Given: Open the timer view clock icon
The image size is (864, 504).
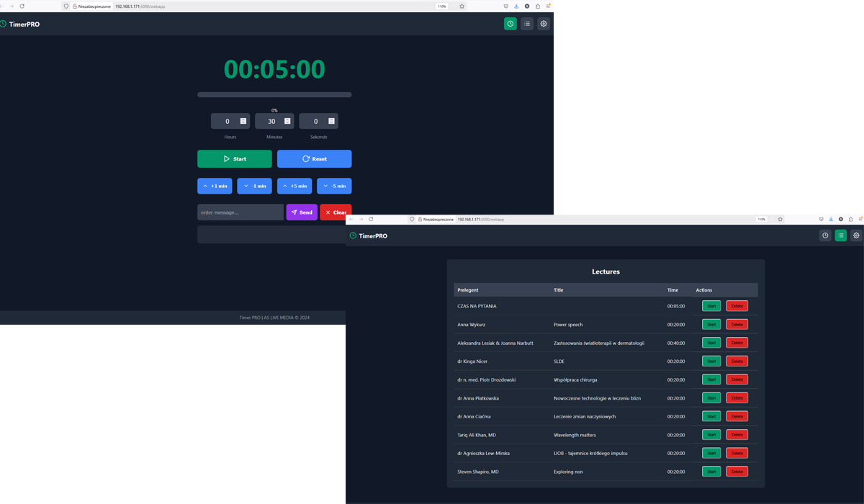Looking at the screenshot, I should [x=510, y=24].
